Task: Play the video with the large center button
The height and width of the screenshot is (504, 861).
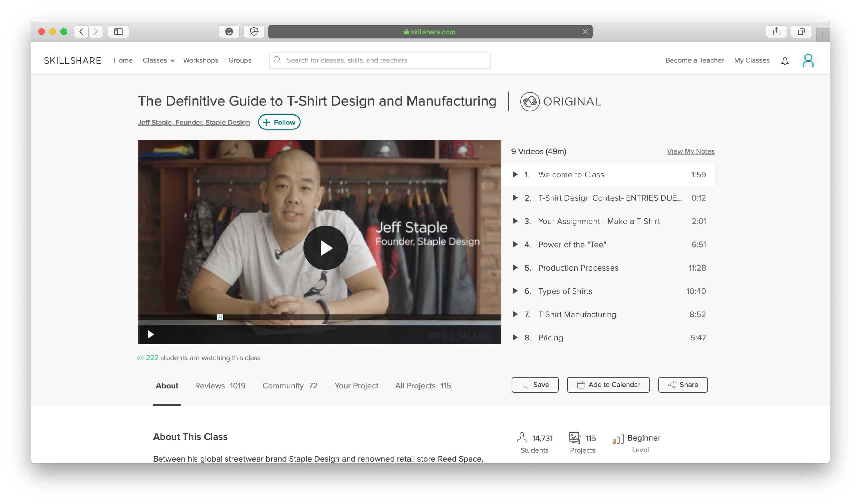Action: [325, 248]
